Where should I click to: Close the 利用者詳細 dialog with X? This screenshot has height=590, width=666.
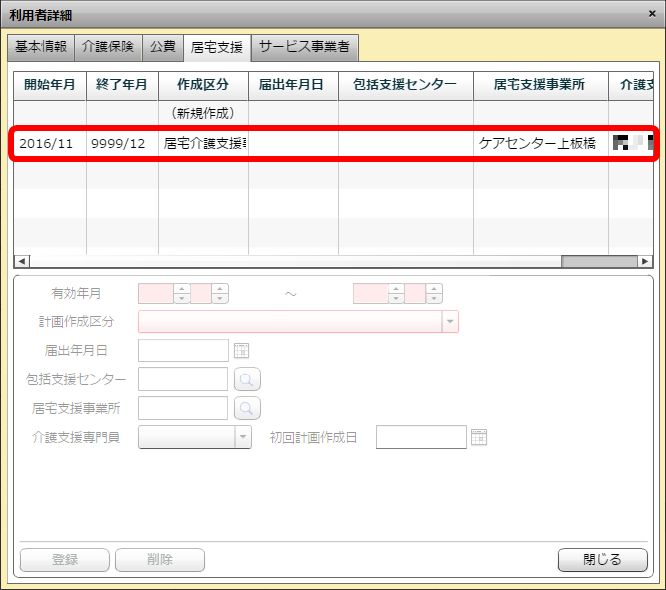(652, 15)
